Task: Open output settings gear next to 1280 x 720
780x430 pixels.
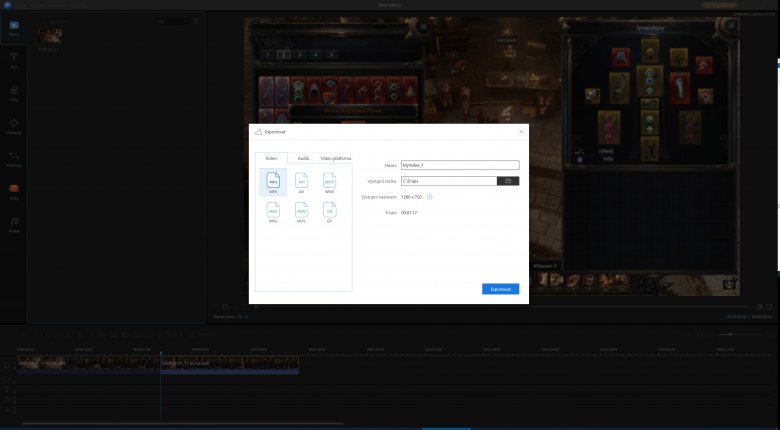Action: click(x=430, y=197)
